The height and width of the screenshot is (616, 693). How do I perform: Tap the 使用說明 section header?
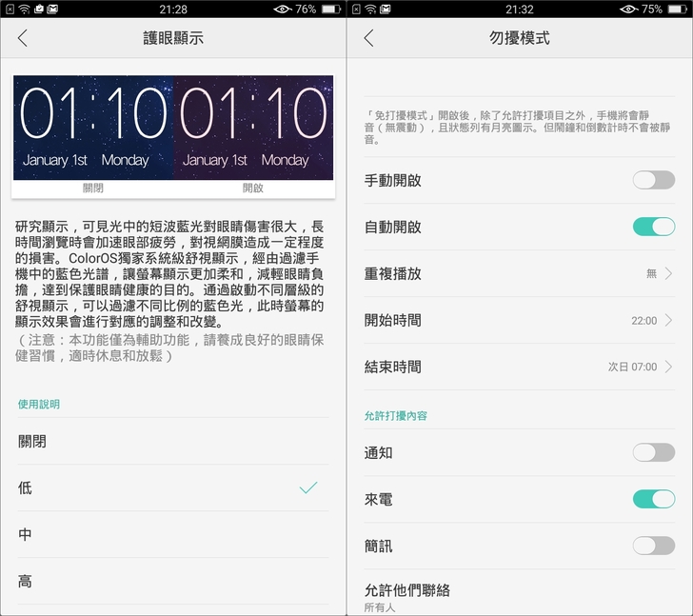point(39,404)
